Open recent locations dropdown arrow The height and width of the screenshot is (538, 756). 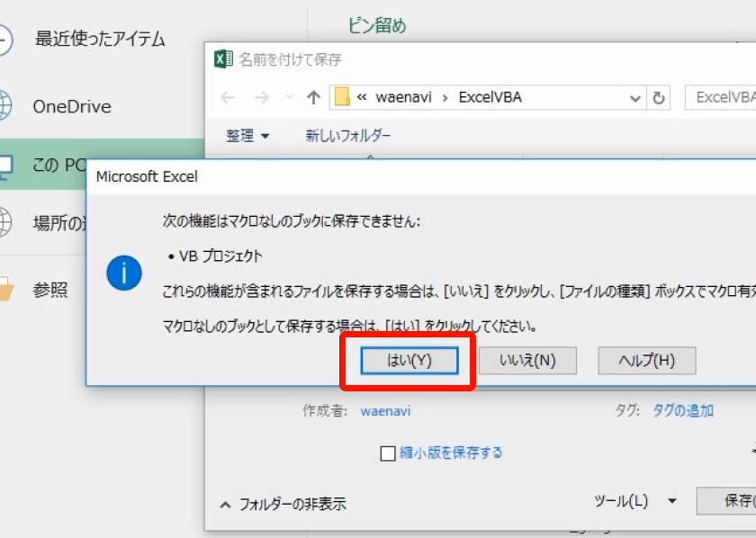click(289, 97)
